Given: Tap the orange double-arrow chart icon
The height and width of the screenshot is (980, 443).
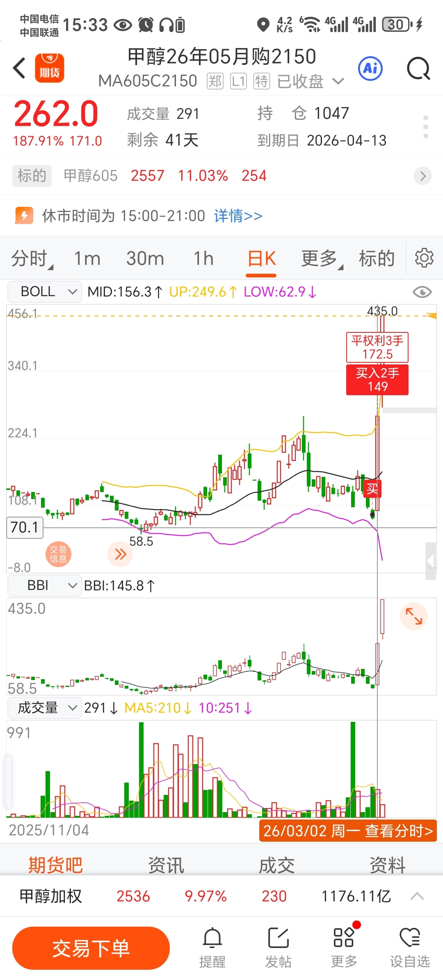Looking at the screenshot, I should tap(120, 554).
